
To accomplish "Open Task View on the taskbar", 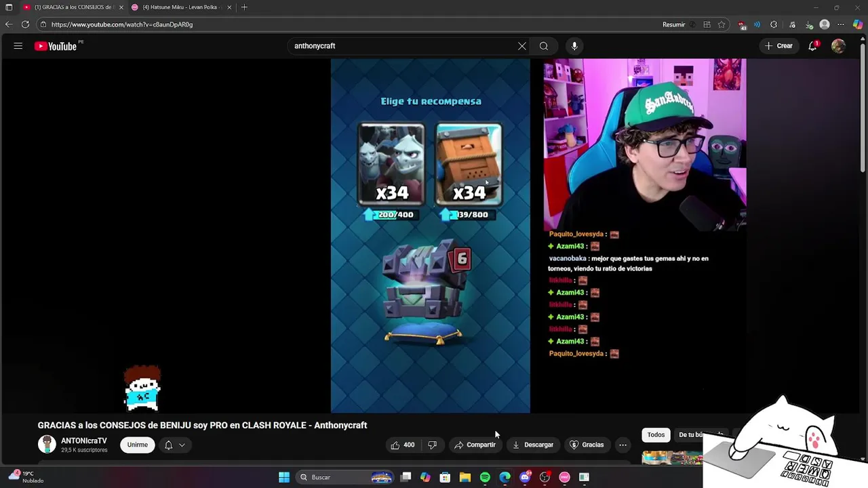I will click(x=406, y=477).
